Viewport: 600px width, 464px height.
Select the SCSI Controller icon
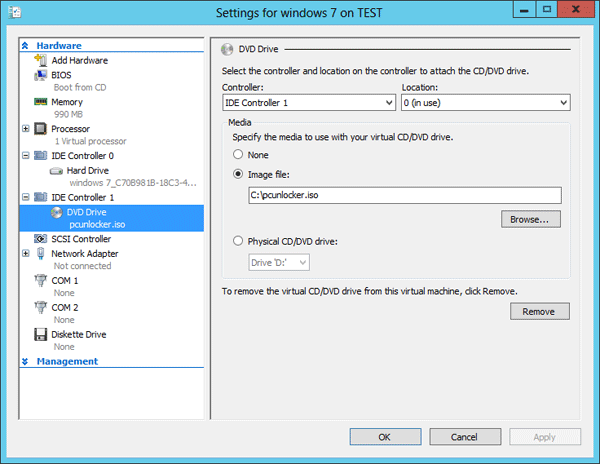pyautogui.click(x=41, y=239)
